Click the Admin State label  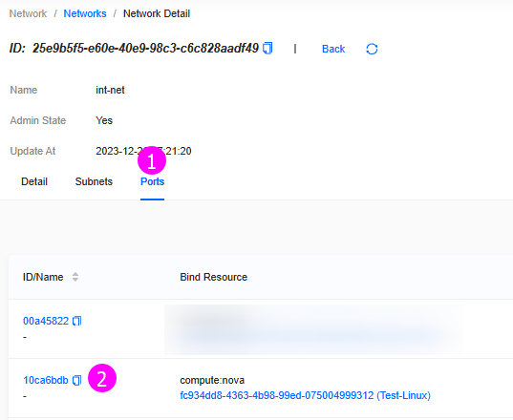click(x=38, y=120)
